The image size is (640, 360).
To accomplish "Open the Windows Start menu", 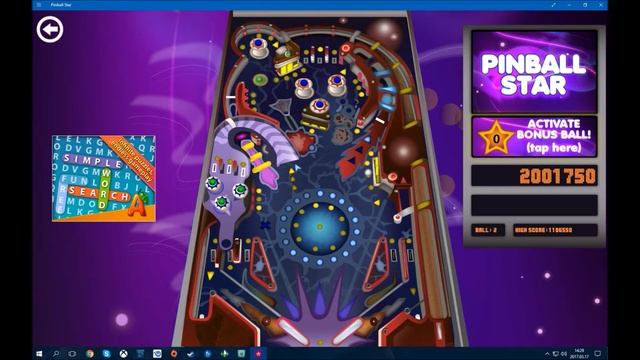I will 39,353.
